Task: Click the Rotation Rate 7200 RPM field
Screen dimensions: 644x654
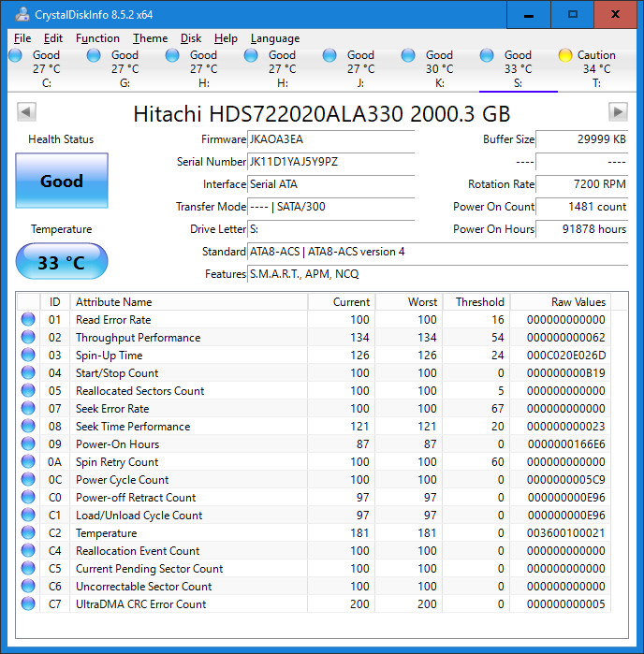Action: (582, 184)
